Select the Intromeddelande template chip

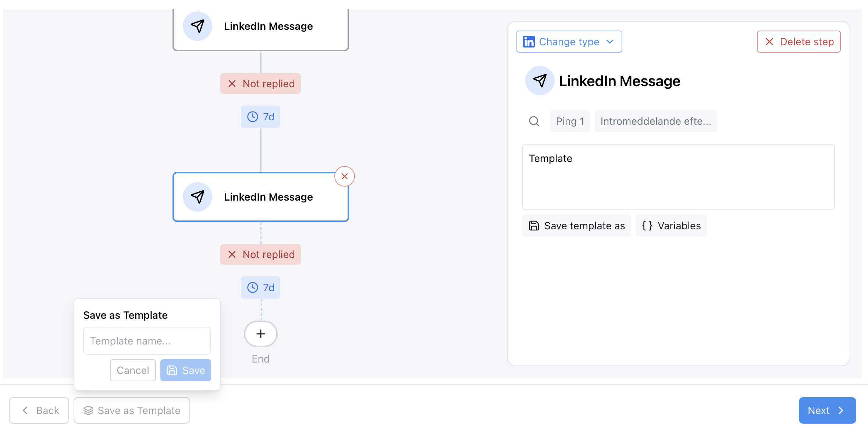[655, 121]
